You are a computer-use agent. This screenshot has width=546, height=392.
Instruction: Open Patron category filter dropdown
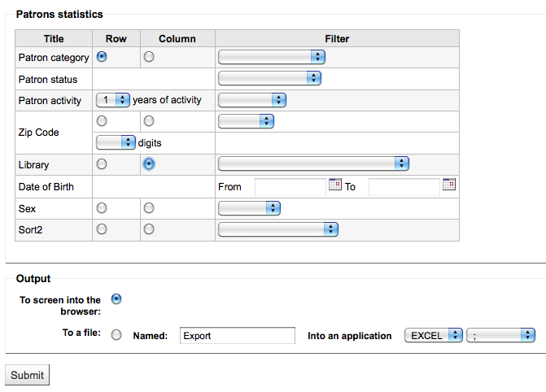coord(272,57)
